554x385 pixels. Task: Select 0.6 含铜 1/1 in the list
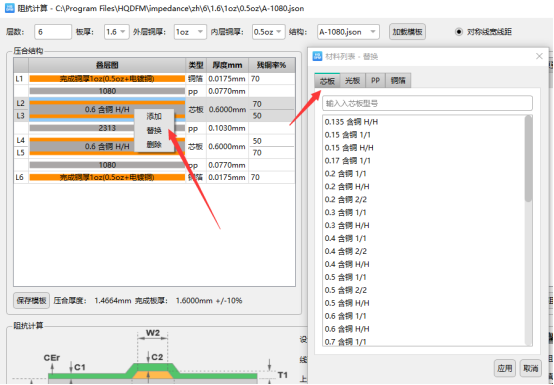click(423, 316)
